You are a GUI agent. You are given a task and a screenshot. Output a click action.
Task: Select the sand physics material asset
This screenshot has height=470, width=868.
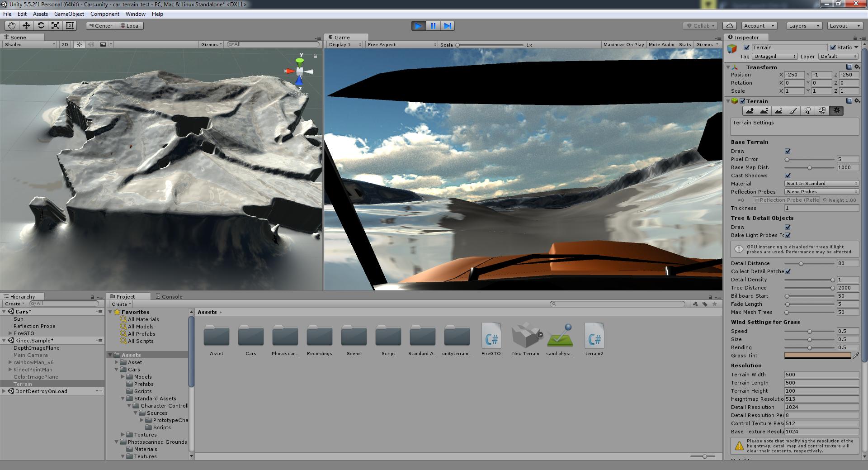(560, 339)
